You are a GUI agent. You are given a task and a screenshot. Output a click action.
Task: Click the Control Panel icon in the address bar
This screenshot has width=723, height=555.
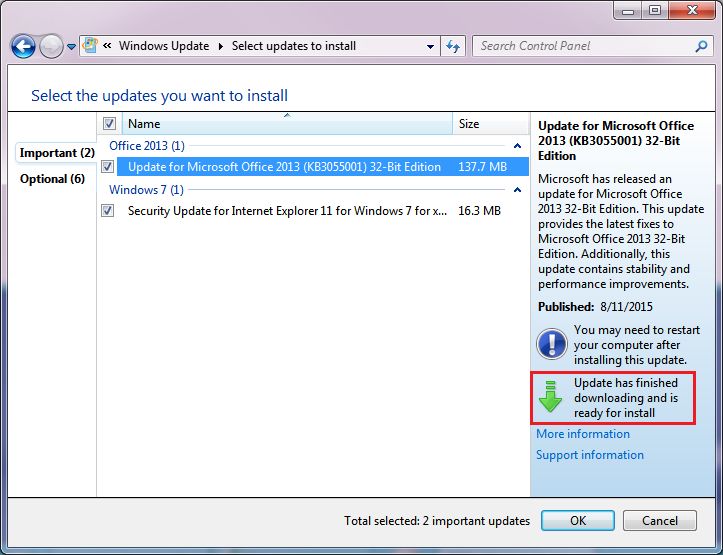tap(90, 46)
